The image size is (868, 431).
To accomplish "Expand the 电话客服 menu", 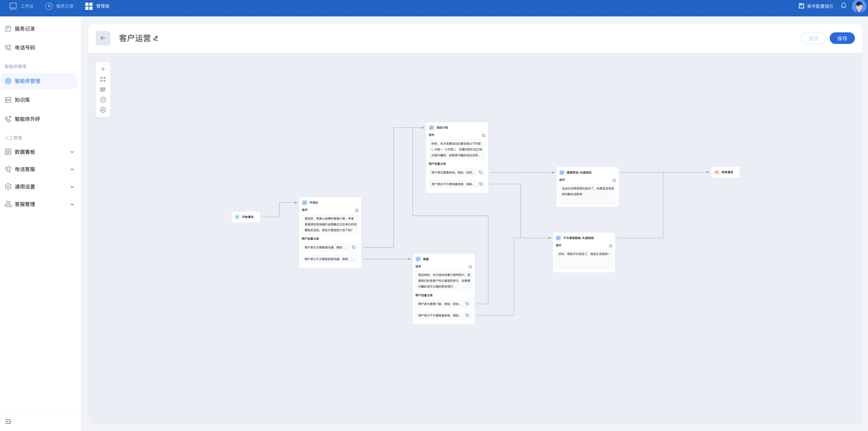I will pos(72,169).
